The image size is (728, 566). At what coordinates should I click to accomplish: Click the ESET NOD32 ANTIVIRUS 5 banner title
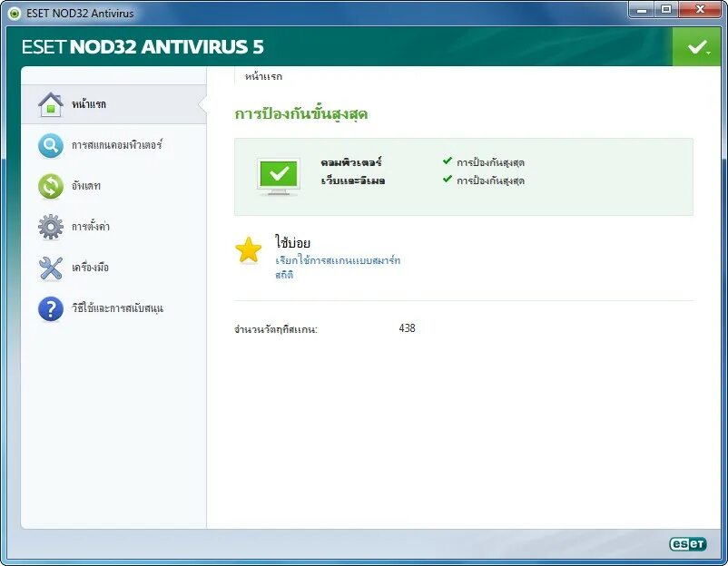point(143,47)
